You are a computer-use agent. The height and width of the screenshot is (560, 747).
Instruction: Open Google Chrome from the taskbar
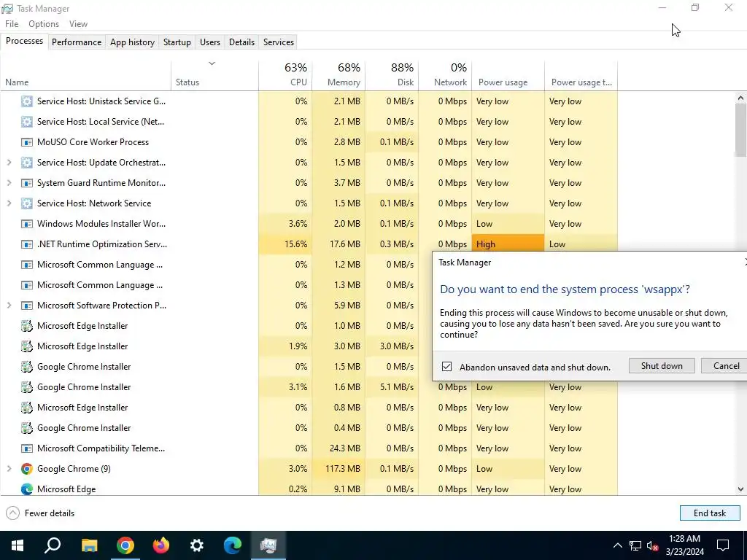(x=125, y=545)
